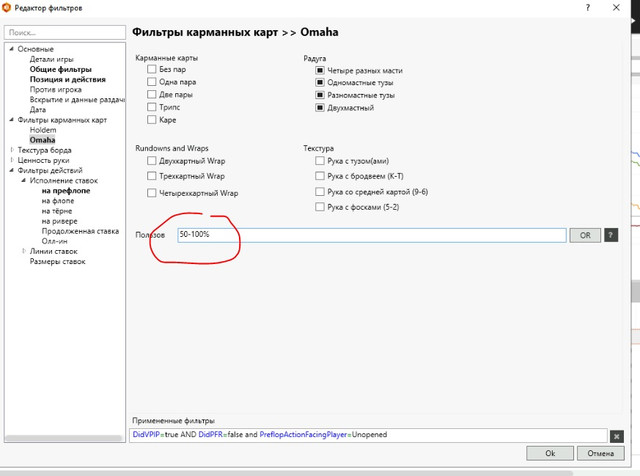Open на ривере bet filters
This screenshot has width=640, height=476.
[x=60, y=221]
